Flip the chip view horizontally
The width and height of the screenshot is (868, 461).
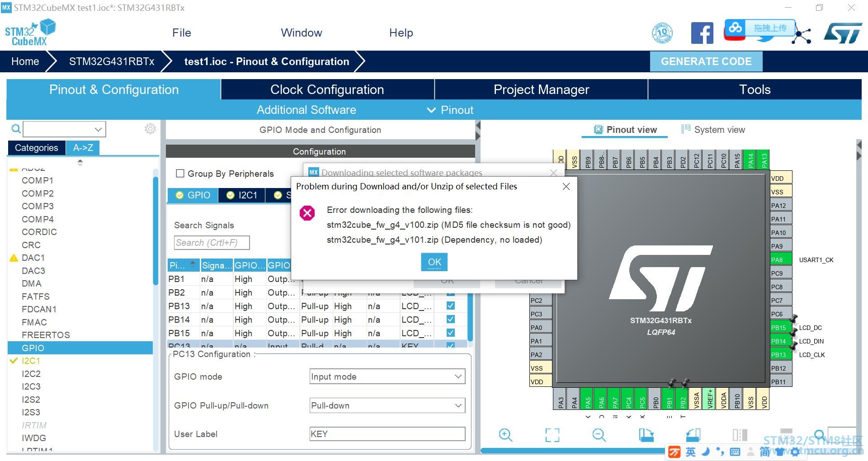(740, 435)
